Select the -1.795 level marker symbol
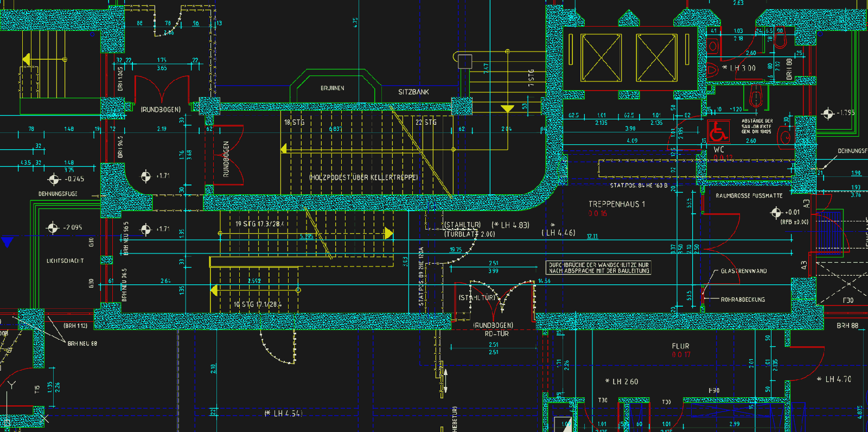Image resolution: width=868 pixels, height=432 pixels. pyautogui.click(x=828, y=113)
